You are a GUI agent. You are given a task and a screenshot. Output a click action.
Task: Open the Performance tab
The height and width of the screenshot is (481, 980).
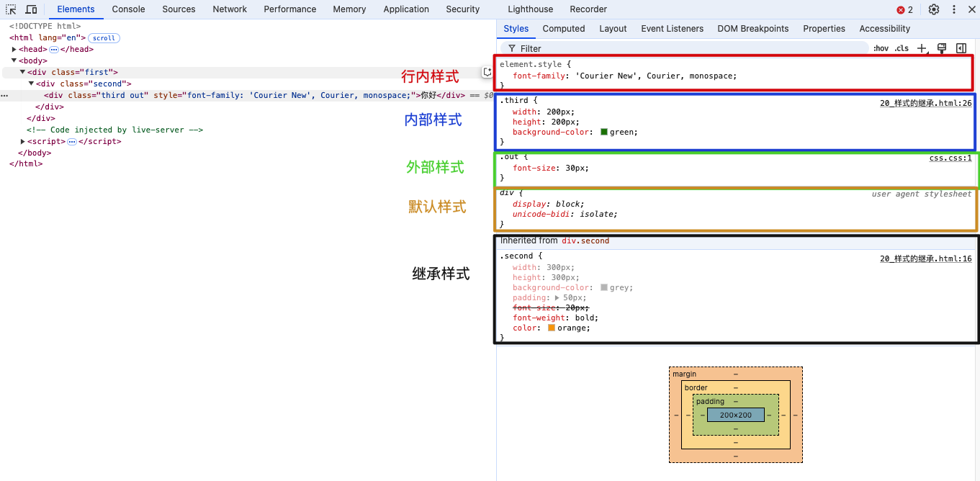point(289,9)
